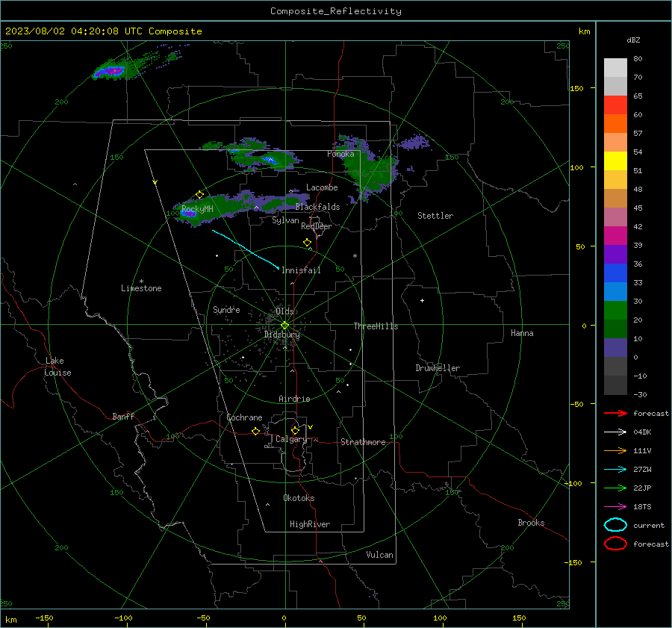Click the white asterisk above Limestone
Screen dimensions: 672x628
[x=141, y=282]
